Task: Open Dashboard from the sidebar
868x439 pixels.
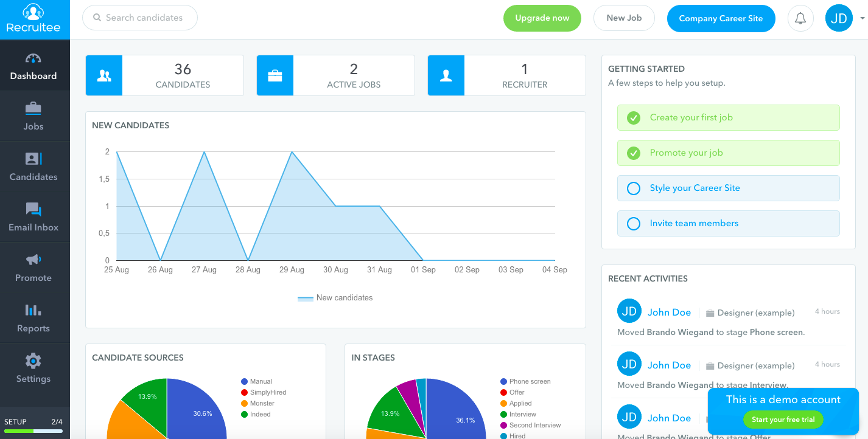Action: [x=35, y=66]
